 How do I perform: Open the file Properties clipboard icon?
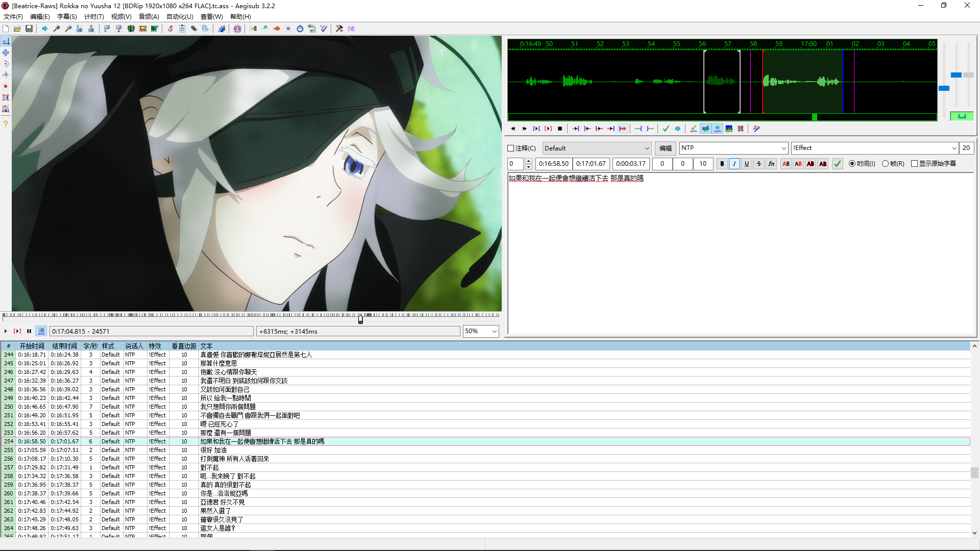[182, 29]
